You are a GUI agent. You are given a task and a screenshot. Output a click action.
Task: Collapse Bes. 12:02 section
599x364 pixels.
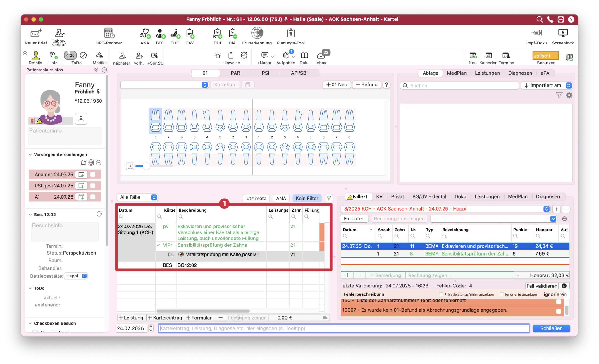(x=30, y=215)
